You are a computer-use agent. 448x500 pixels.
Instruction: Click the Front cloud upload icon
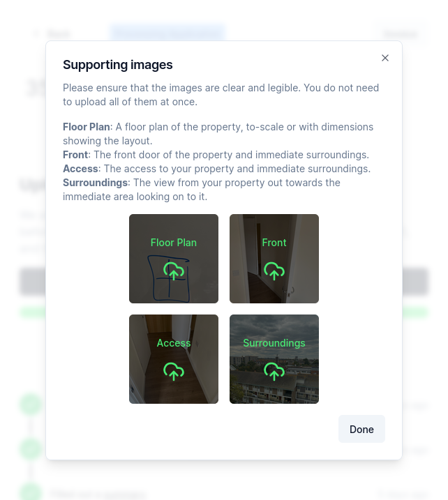pyautogui.click(x=274, y=271)
